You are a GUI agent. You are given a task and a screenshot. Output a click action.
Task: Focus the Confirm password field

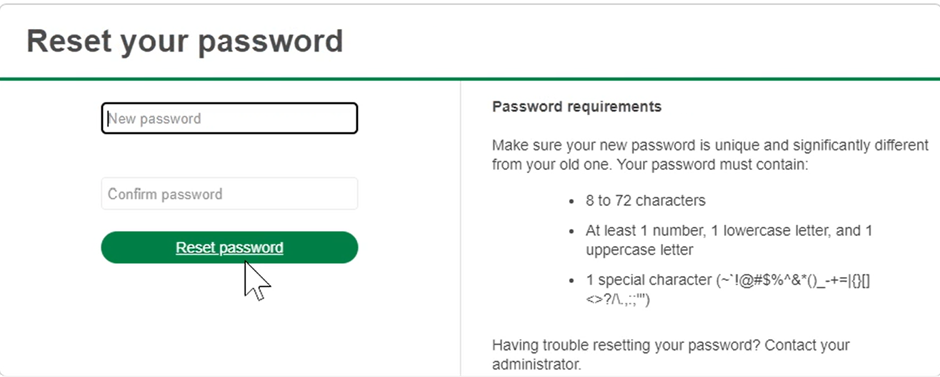coord(230,194)
